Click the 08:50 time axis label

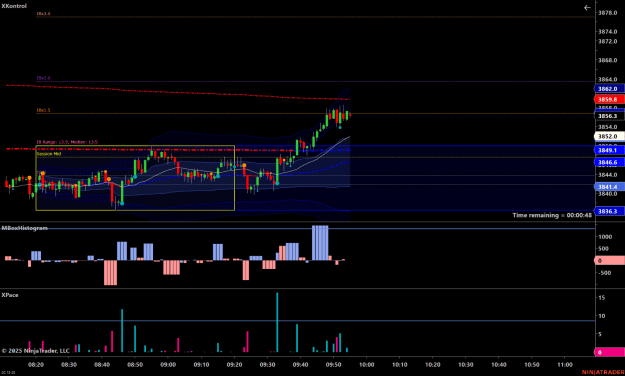(x=135, y=364)
